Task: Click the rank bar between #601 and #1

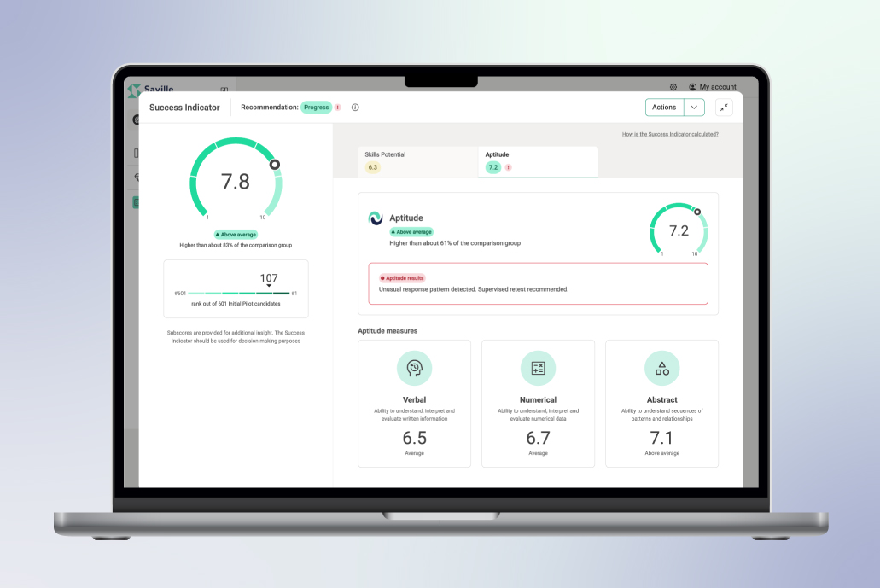Action: (238, 293)
